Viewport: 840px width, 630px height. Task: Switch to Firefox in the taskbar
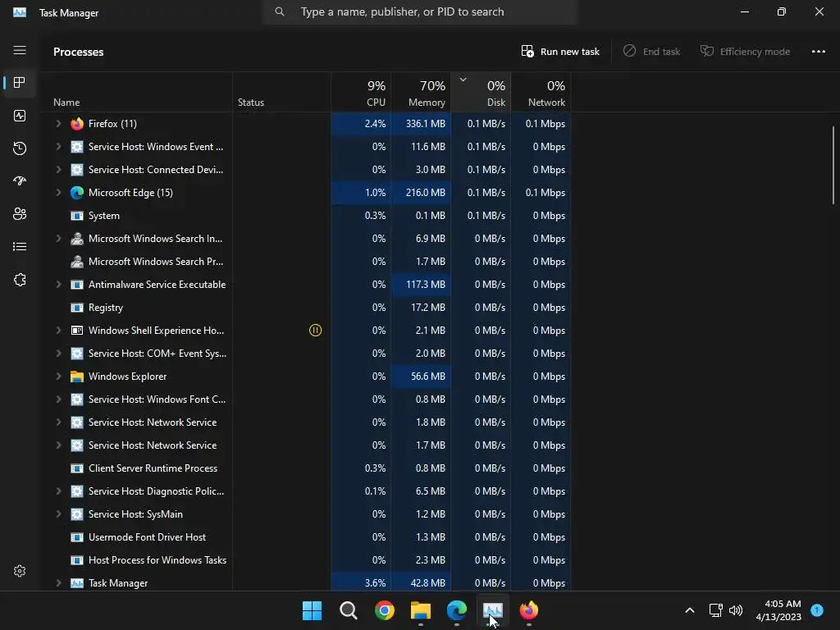pyautogui.click(x=529, y=610)
